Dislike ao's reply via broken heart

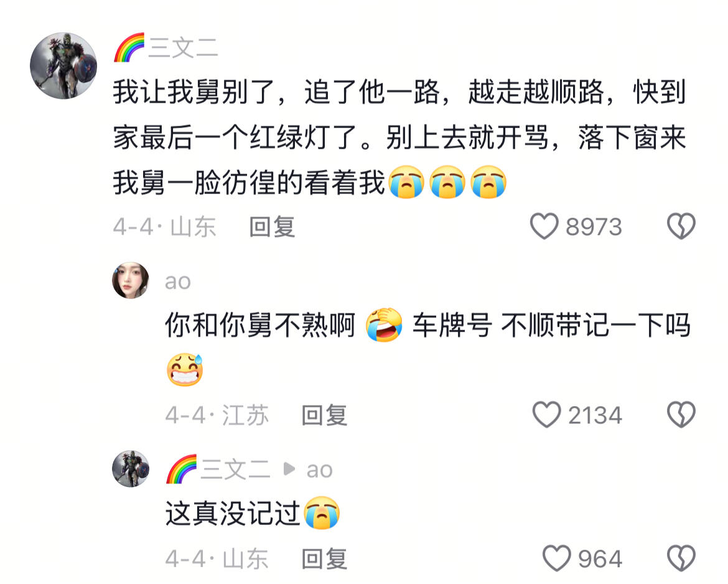point(681,415)
